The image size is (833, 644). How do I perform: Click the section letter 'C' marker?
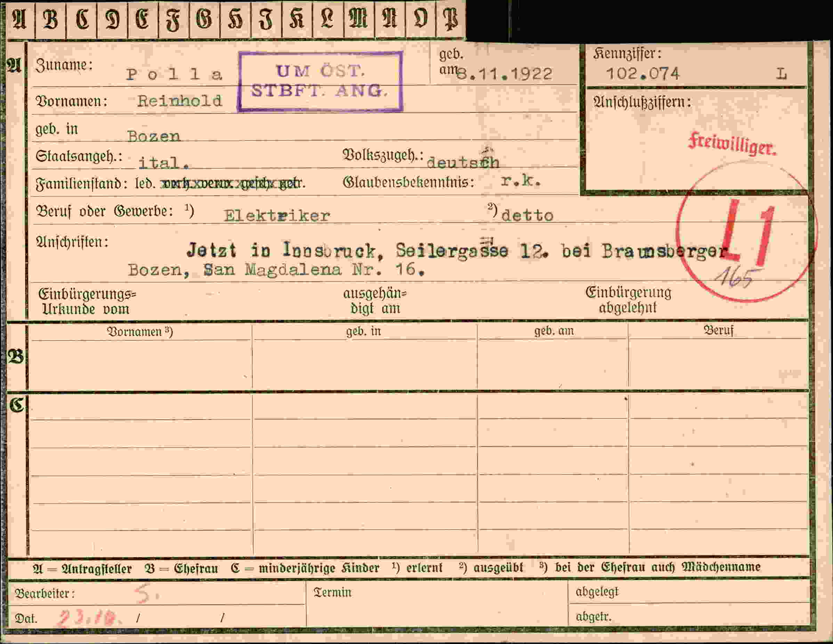point(17,405)
